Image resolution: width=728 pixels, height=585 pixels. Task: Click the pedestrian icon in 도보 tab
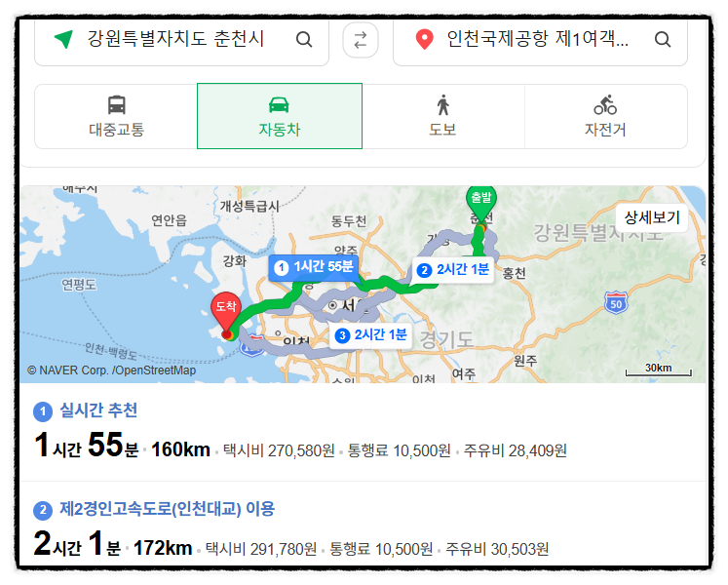point(442,104)
